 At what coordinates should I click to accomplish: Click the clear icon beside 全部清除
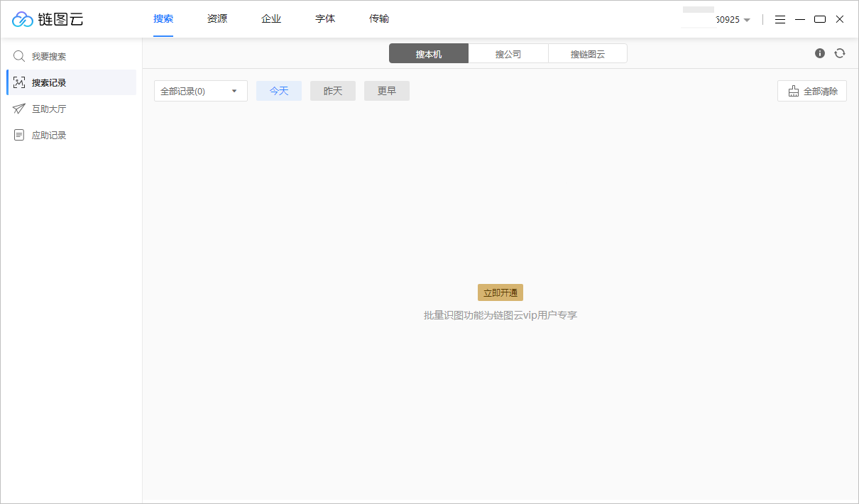[x=793, y=91]
